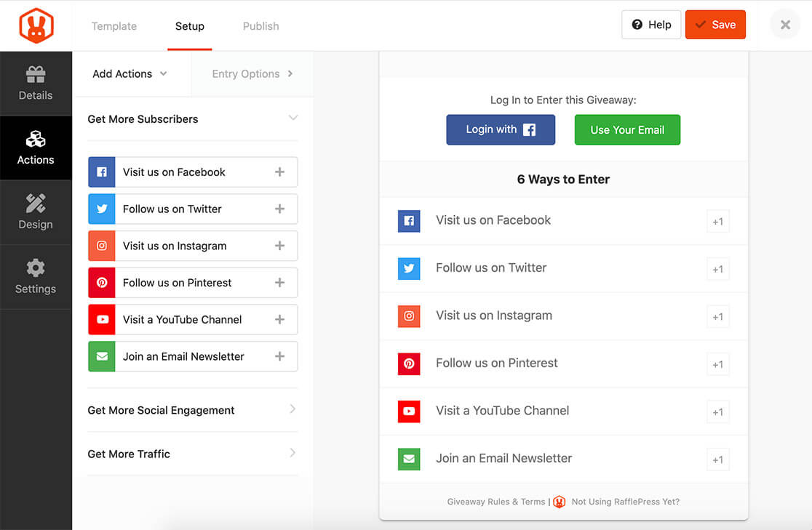Click the RafflePress rabbit logo
Image resolution: width=812 pixels, height=530 pixels.
click(x=36, y=26)
